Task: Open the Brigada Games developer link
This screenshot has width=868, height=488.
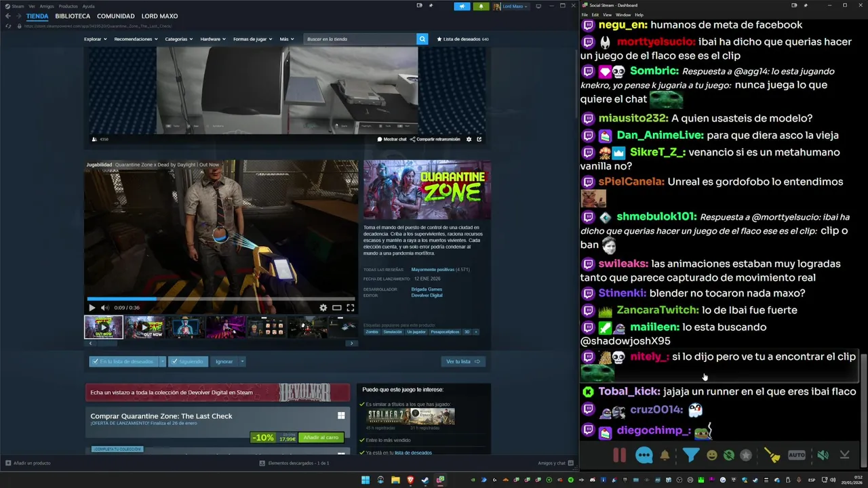Action: point(427,289)
